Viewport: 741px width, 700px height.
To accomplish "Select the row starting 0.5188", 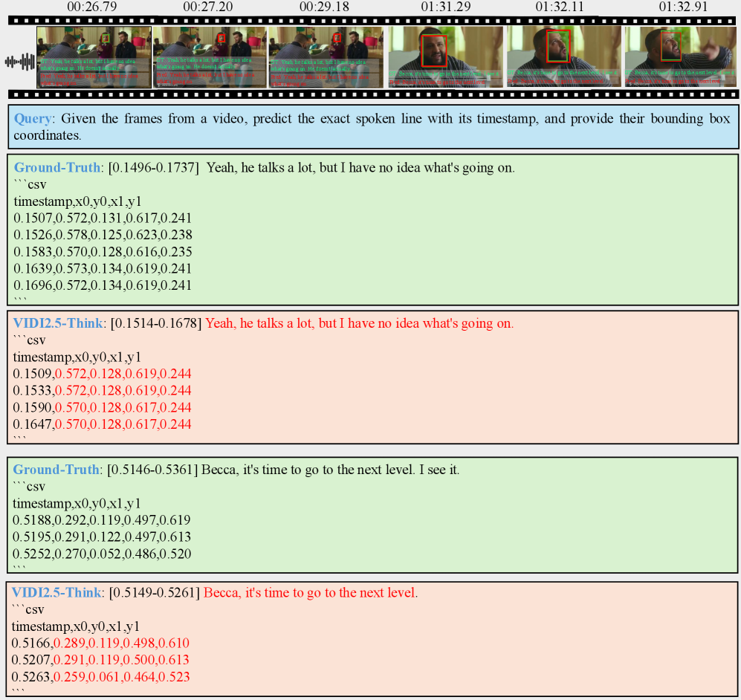I will click(x=102, y=520).
